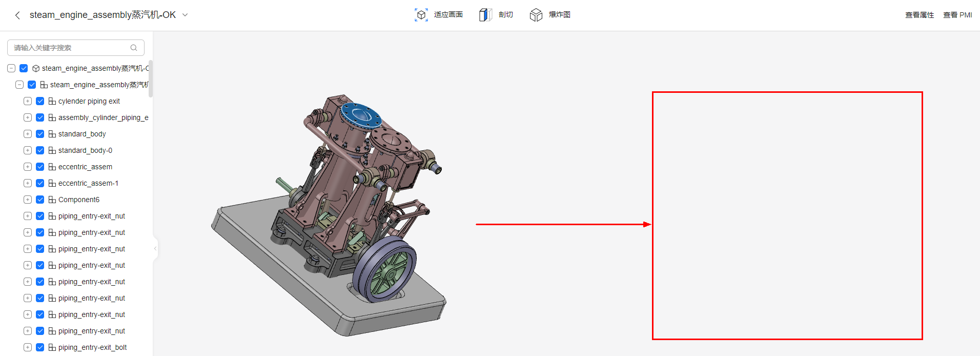
Task: Click 查看 PMI in the top right
Action: [957, 15]
